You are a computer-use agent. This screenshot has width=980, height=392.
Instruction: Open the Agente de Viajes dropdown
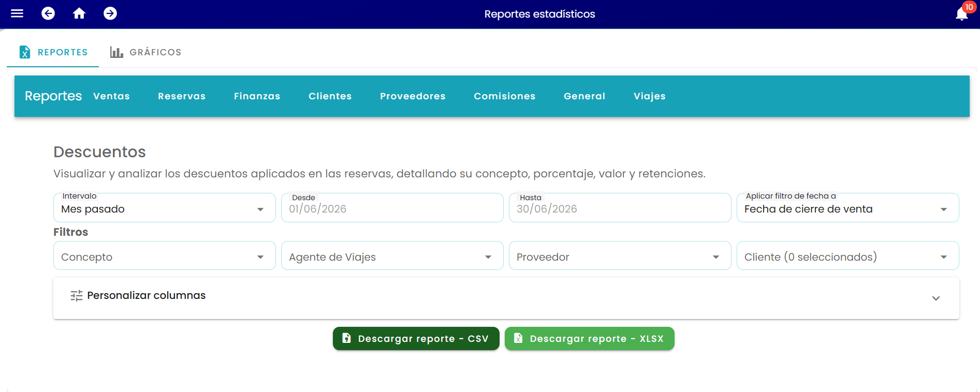pyautogui.click(x=392, y=255)
